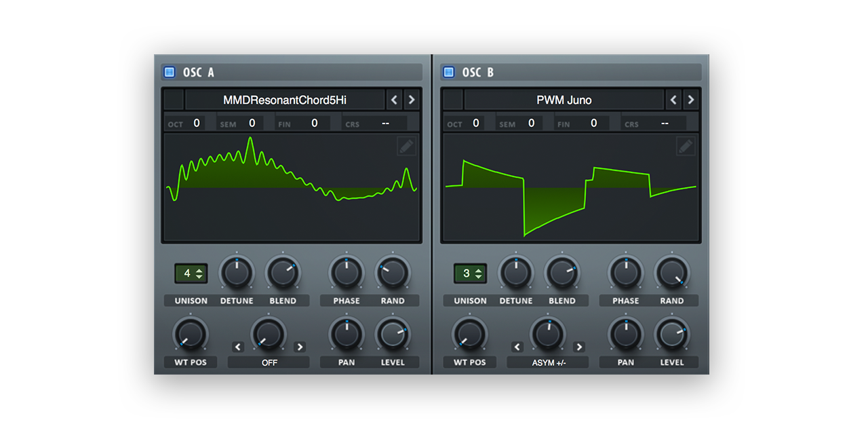The height and width of the screenshot is (435, 868).
Task: Select previous wavetable in OSC B
Action: point(673,100)
